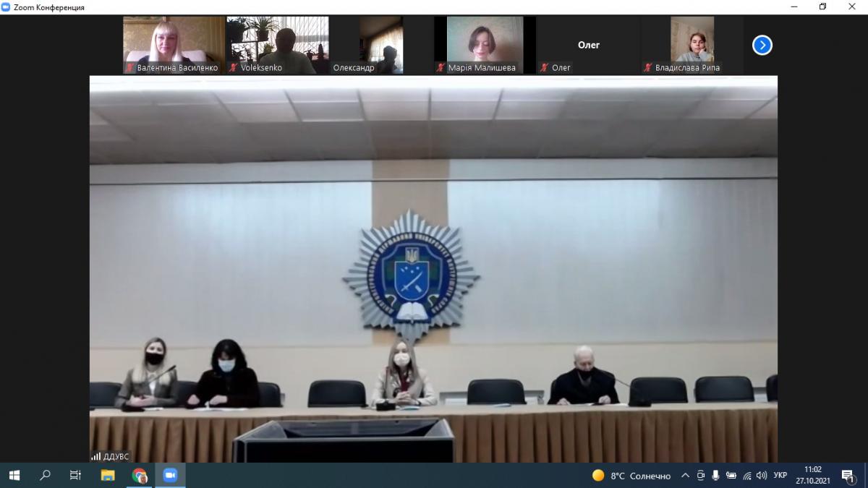Open Google Chrome from the taskbar
The image size is (868, 488).
click(x=139, y=475)
